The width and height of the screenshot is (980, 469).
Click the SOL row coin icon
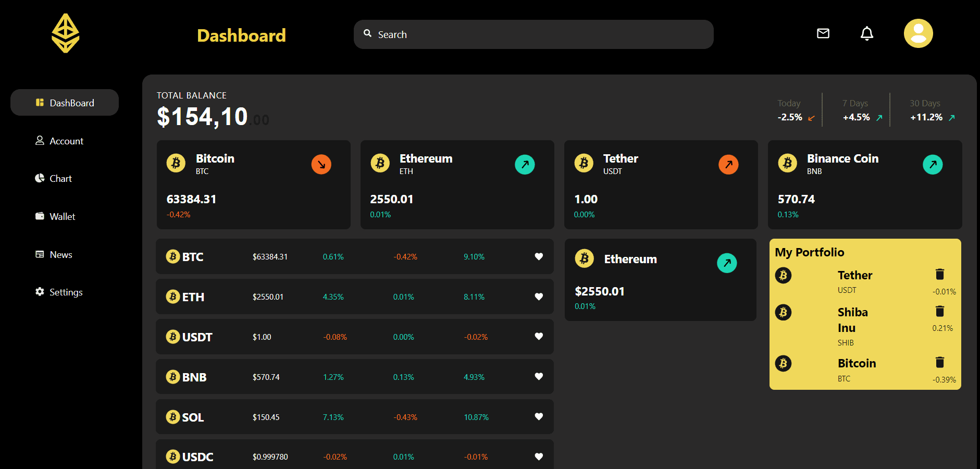(x=173, y=417)
